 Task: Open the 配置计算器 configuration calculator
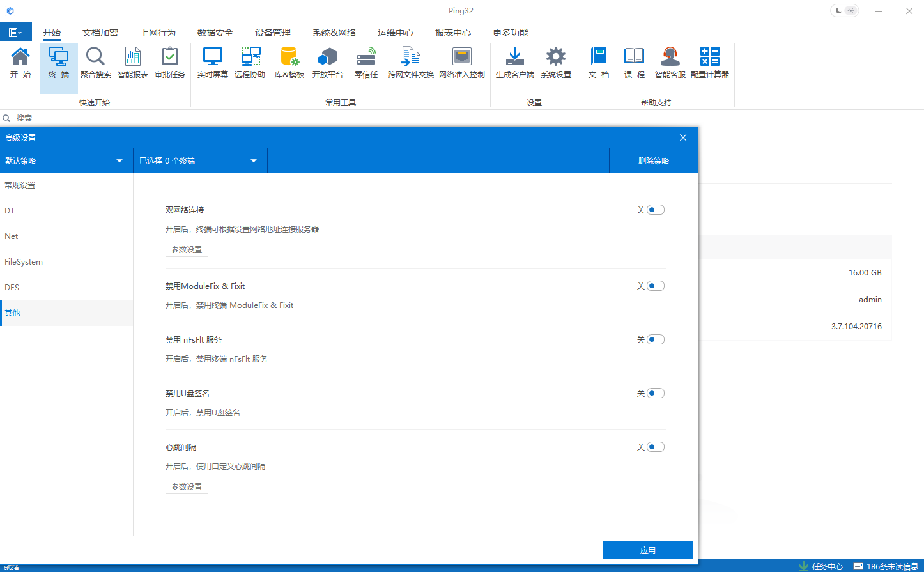(709, 63)
